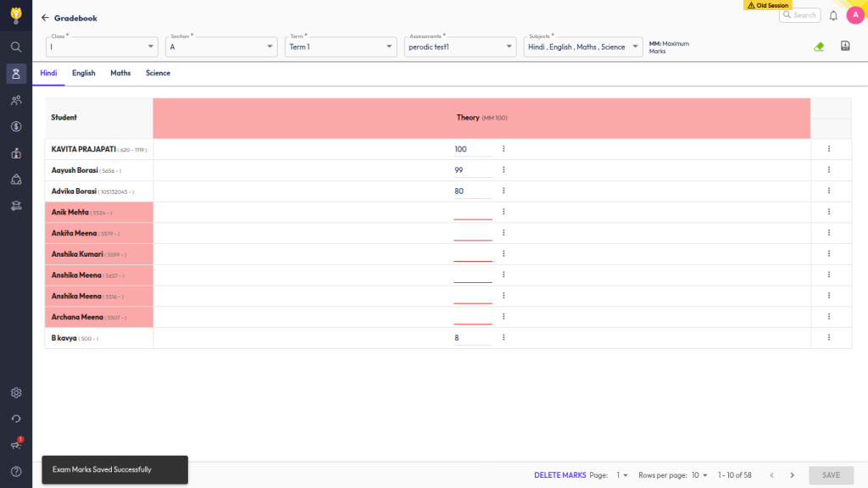Open the settings gear in sidebar
Image resolution: width=868 pixels, height=488 pixels.
(16, 393)
